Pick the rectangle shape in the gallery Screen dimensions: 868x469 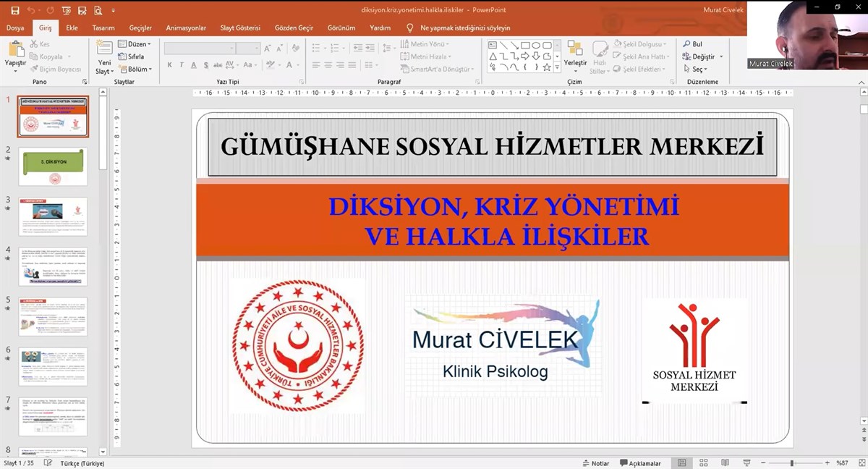tap(525, 45)
